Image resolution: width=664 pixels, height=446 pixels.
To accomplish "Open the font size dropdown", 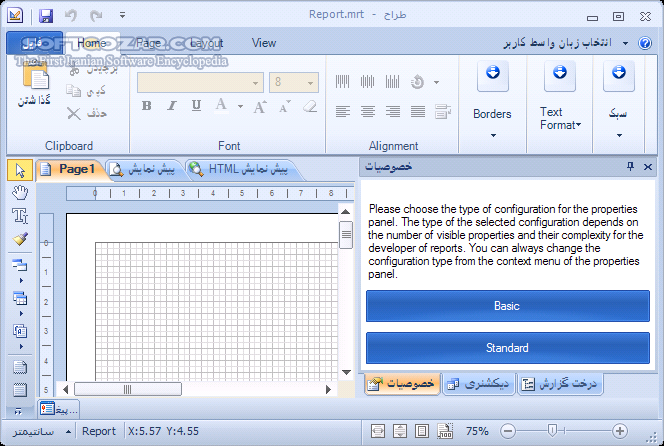I will tap(310, 83).
